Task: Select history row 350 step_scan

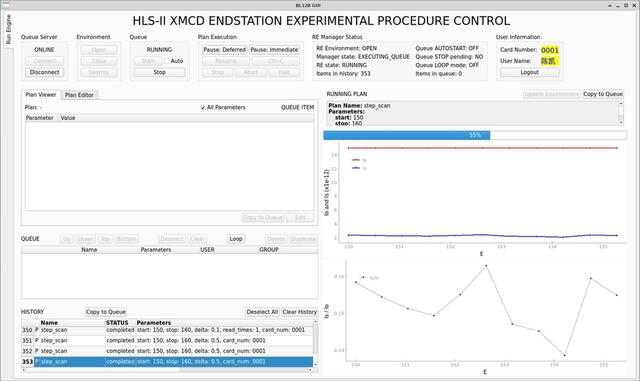Action: pyautogui.click(x=167, y=330)
